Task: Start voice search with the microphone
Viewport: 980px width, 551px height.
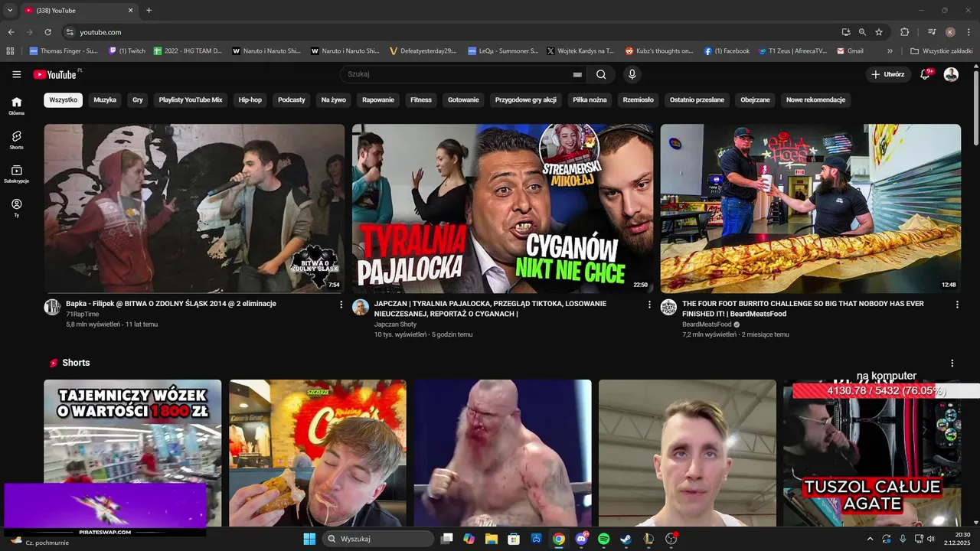Action: point(632,74)
